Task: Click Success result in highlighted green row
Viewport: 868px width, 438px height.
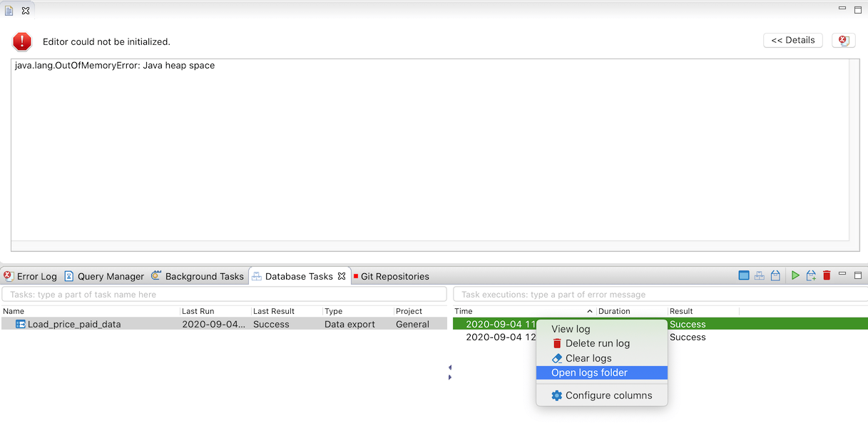Action: [688, 324]
